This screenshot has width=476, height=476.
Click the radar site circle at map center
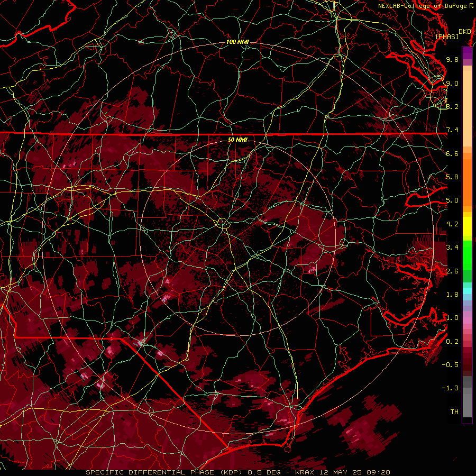pos(223,223)
